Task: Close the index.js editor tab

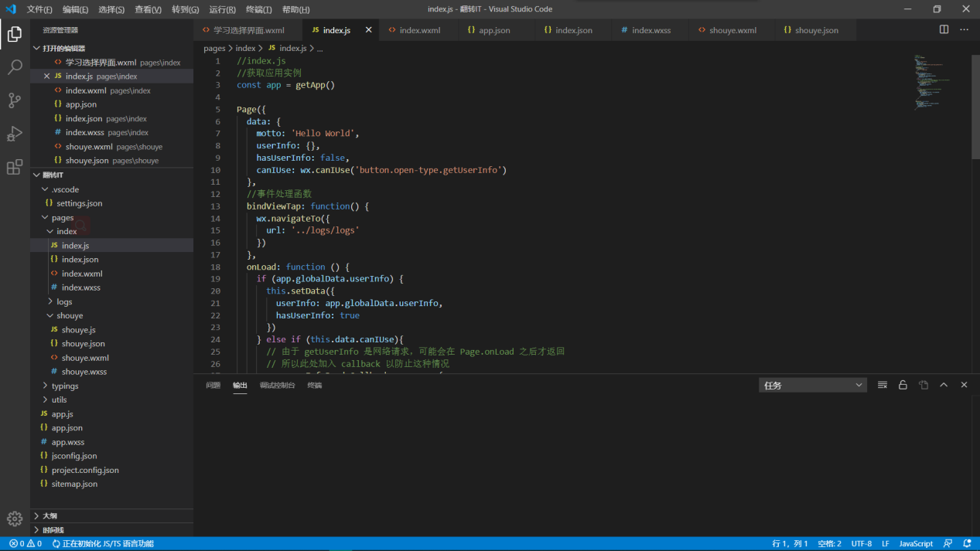Action: (368, 30)
